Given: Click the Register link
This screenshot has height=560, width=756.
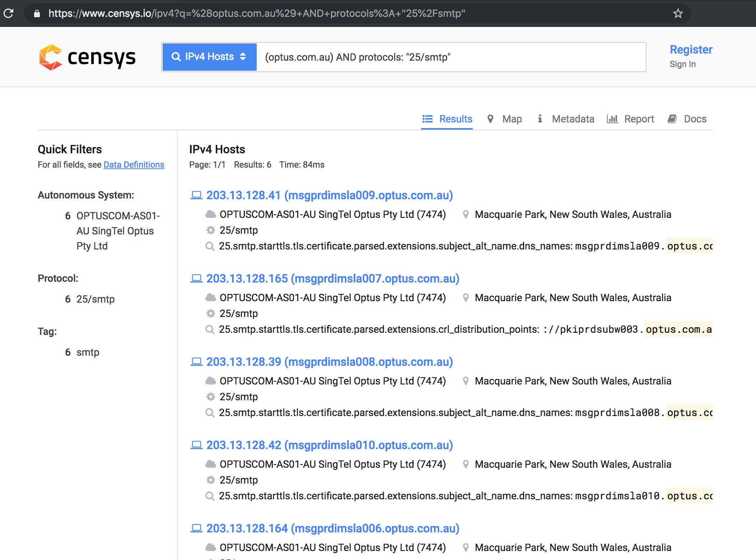Looking at the screenshot, I should click(691, 50).
